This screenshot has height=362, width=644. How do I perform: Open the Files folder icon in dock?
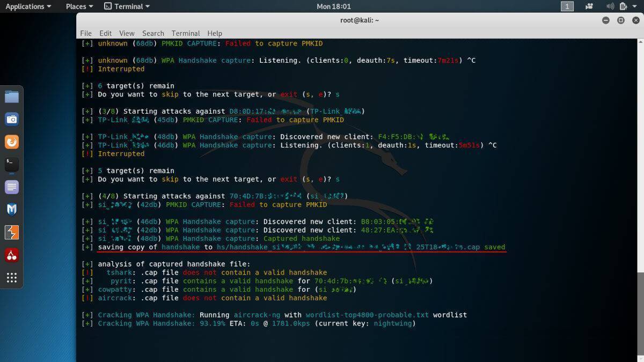pos(12,97)
